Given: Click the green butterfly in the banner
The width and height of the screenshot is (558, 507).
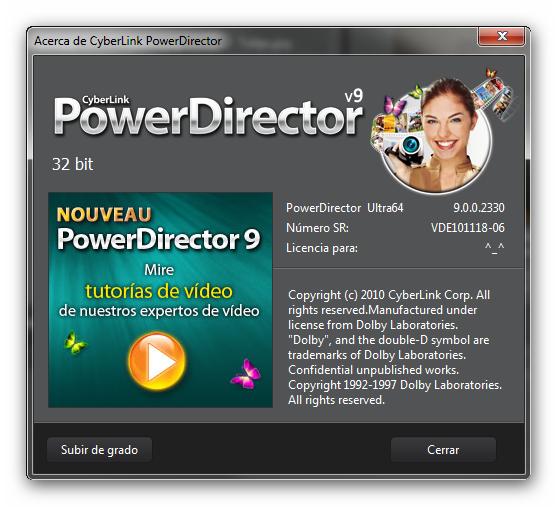Looking at the screenshot, I should (x=74, y=342).
